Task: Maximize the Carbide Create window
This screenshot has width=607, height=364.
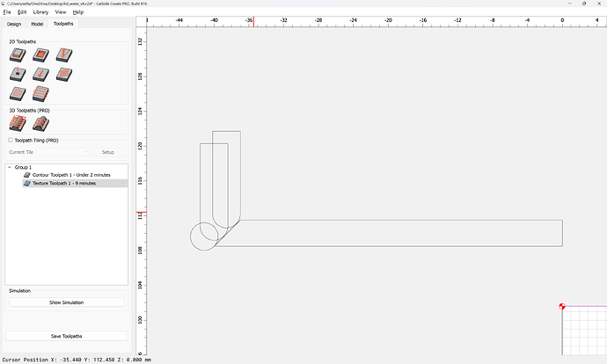Action: [584, 4]
